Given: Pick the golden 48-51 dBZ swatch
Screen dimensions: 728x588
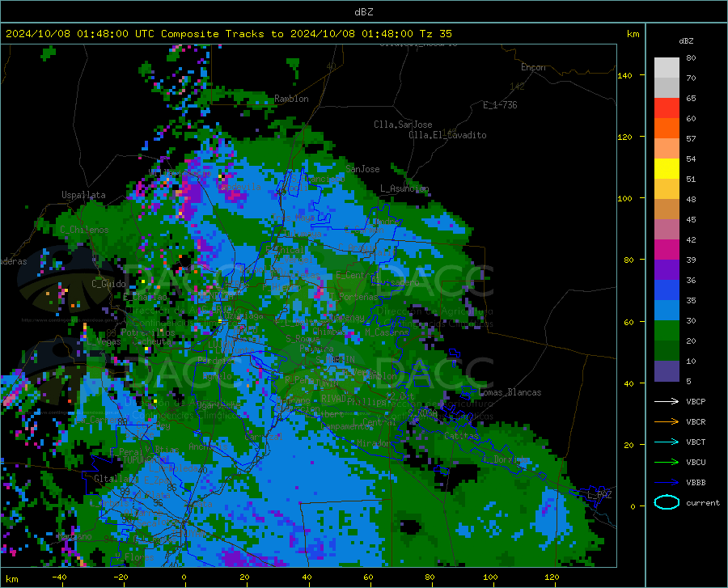Looking at the screenshot, I should pyautogui.click(x=667, y=189).
